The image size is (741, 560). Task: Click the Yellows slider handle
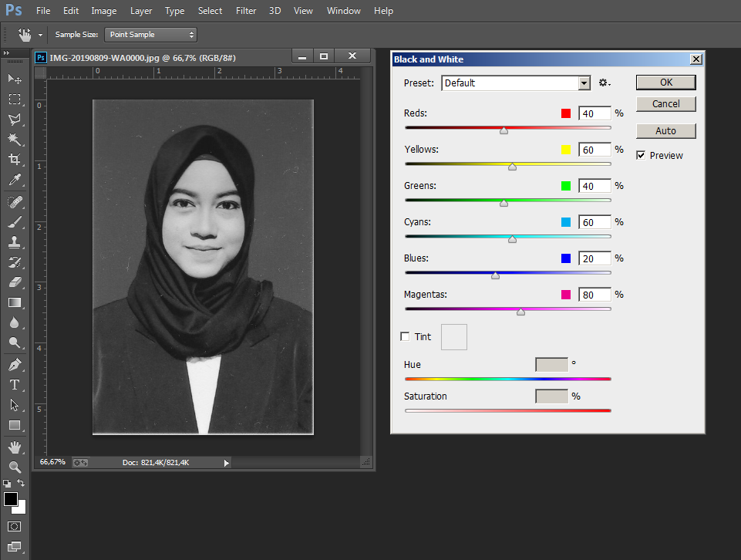tap(512, 167)
